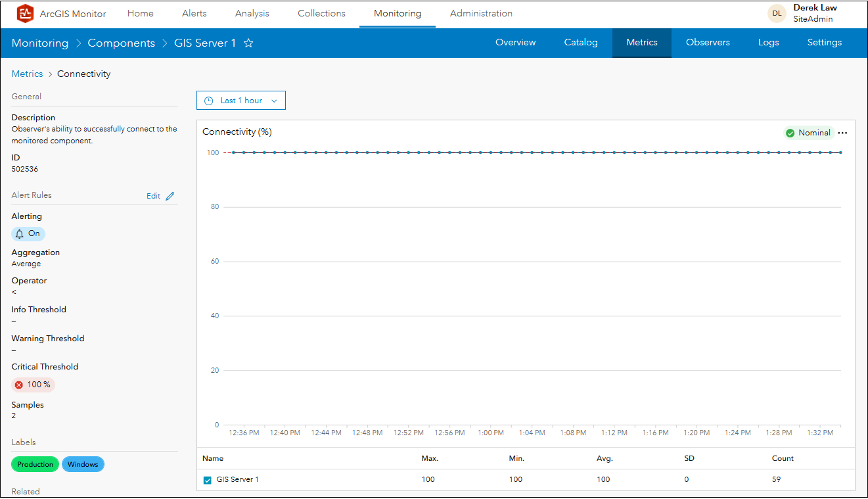Go to the Alerts page

(x=194, y=13)
